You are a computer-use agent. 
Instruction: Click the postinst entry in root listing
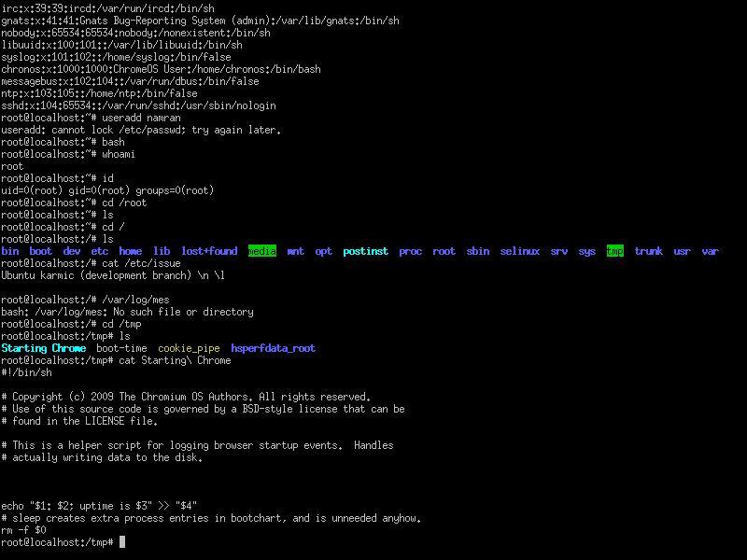point(365,251)
